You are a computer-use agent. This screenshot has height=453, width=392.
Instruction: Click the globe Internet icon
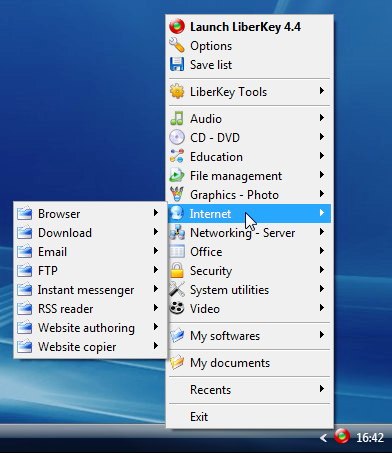pos(177,213)
